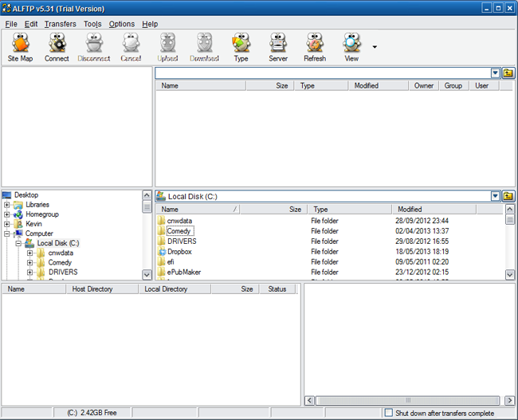Click into the remote path input field
The image size is (518, 420).
[x=323, y=73]
